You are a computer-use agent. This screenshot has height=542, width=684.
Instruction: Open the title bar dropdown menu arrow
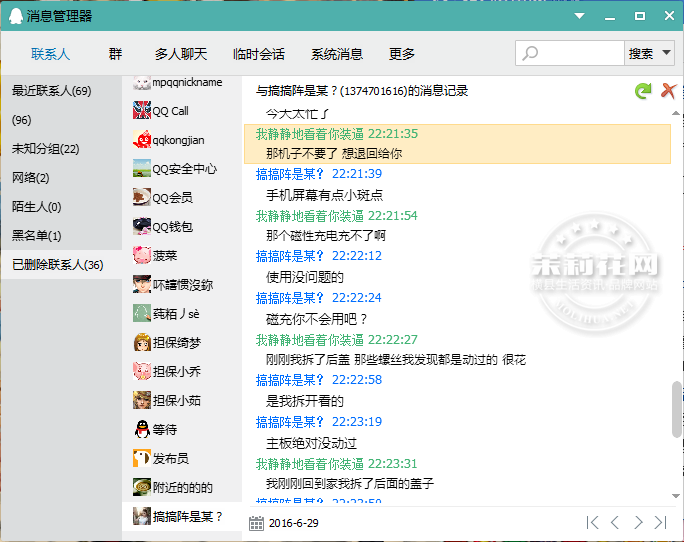579,16
